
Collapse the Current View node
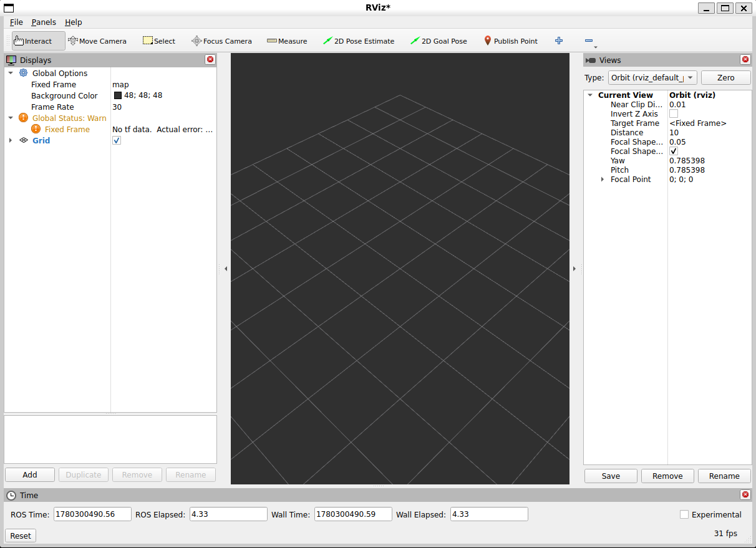pos(590,95)
